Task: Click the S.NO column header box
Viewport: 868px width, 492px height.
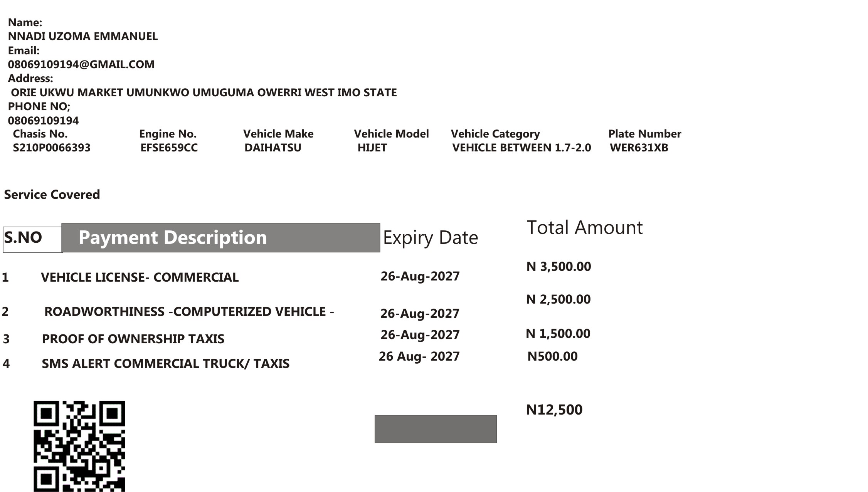Action: [x=32, y=240]
